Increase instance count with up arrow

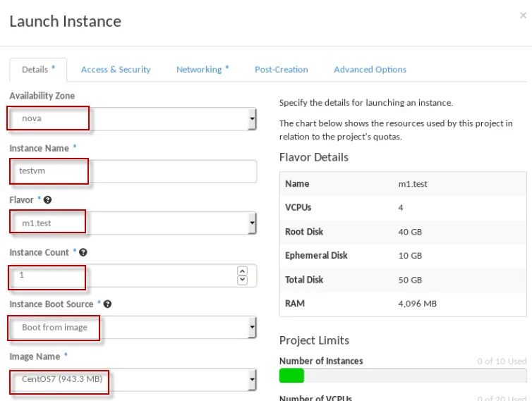(243, 271)
